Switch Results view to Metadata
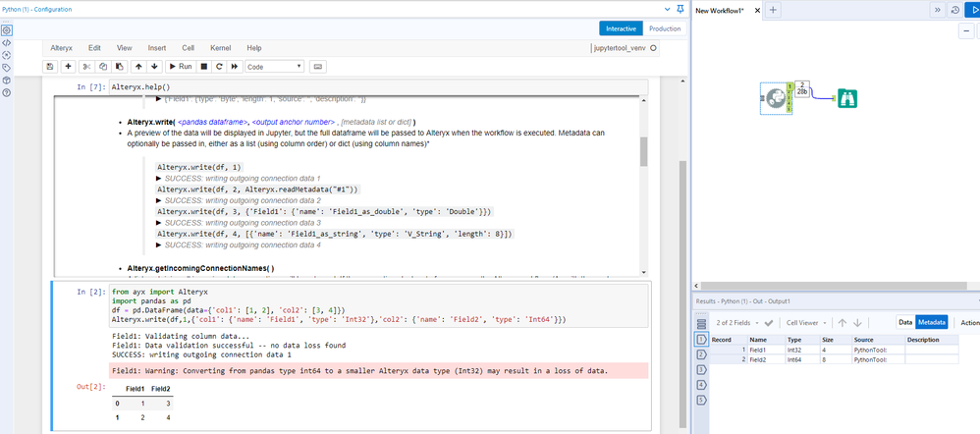Image resolution: width=980 pixels, height=434 pixels. point(931,322)
